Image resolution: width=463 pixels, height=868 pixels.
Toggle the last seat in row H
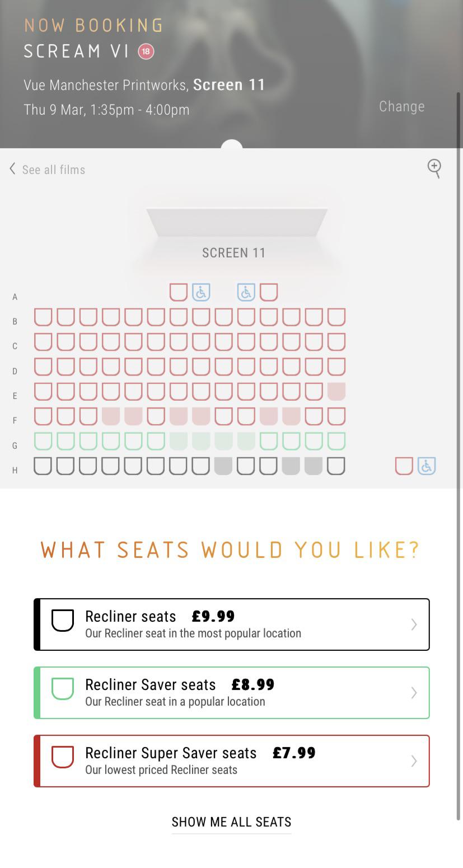click(x=336, y=466)
